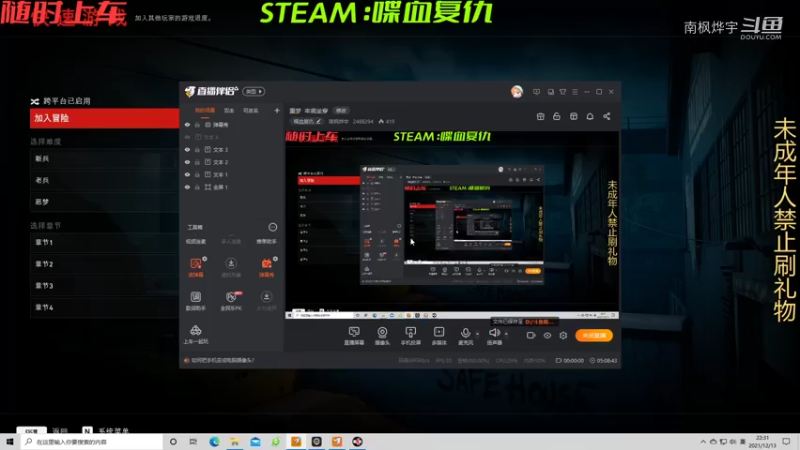Switch to the second scene tab in 直播伴侣
The height and width of the screenshot is (450, 800).
(229, 110)
